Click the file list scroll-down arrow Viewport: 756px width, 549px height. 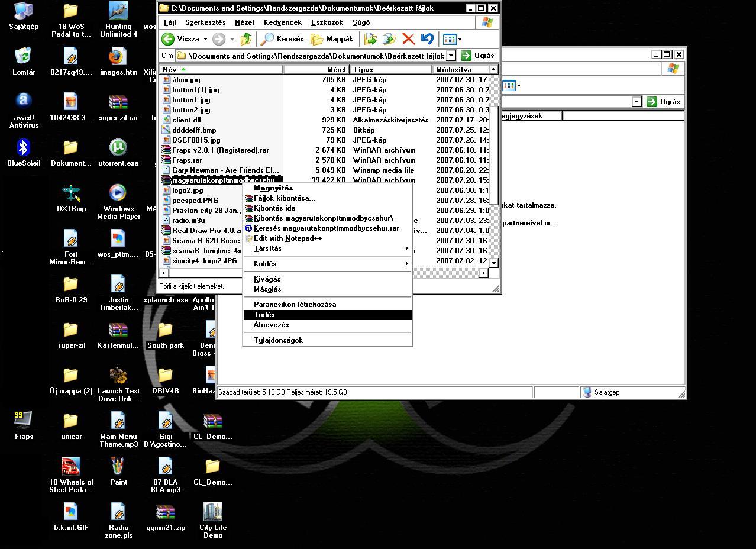494,262
